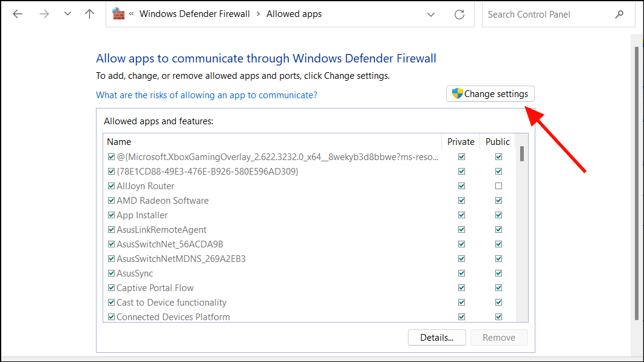
Task: Disable Private access for App Installer
Action: (x=461, y=215)
